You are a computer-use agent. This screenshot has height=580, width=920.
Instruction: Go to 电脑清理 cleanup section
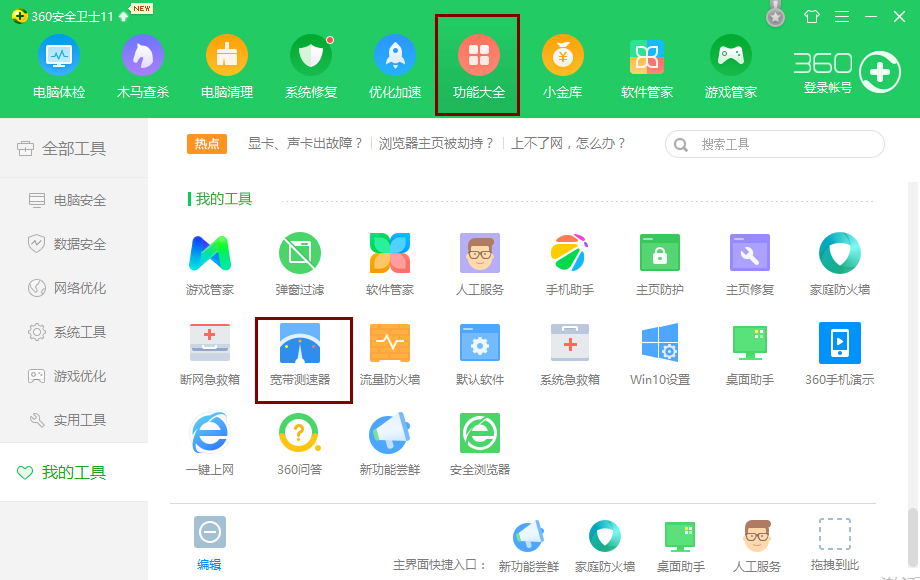(x=226, y=67)
